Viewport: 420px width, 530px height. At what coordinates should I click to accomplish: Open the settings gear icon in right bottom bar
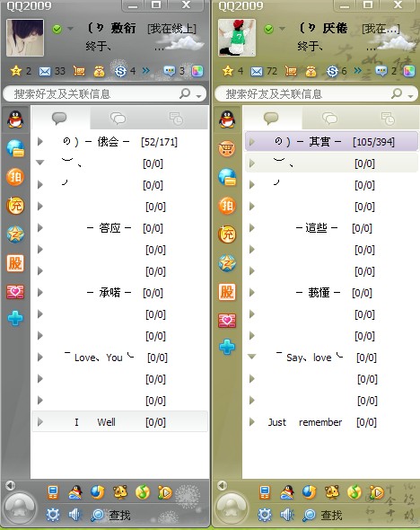click(265, 515)
